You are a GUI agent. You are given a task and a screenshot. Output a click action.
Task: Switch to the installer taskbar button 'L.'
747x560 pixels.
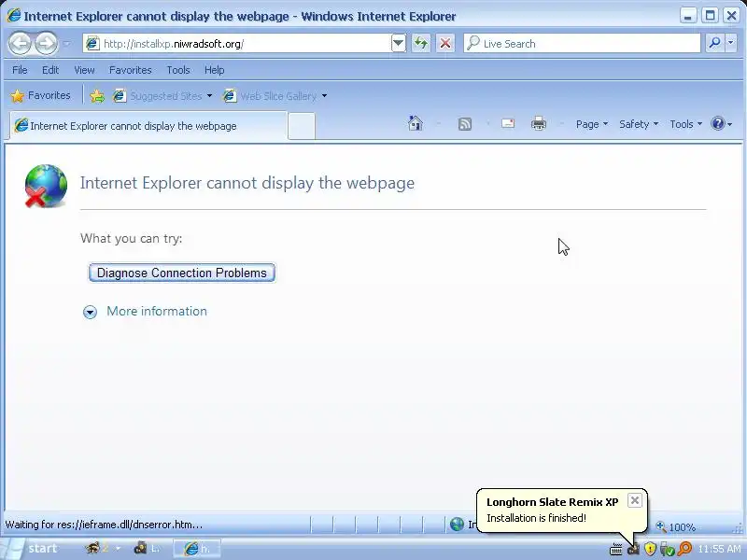[x=147, y=549]
